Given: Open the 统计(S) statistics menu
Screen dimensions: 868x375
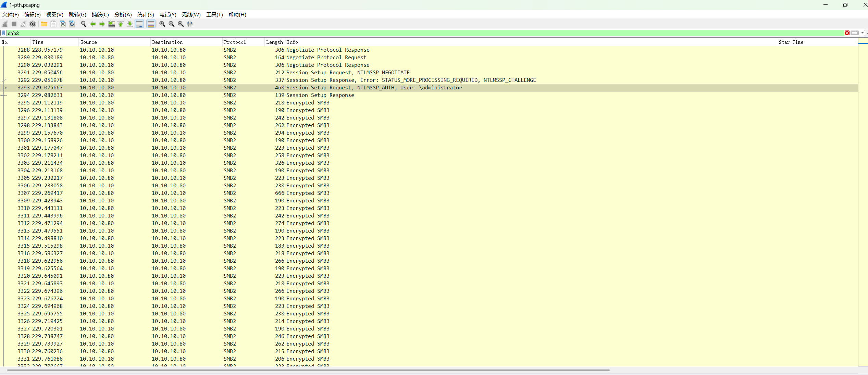Looking at the screenshot, I should (x=146, y=15).
